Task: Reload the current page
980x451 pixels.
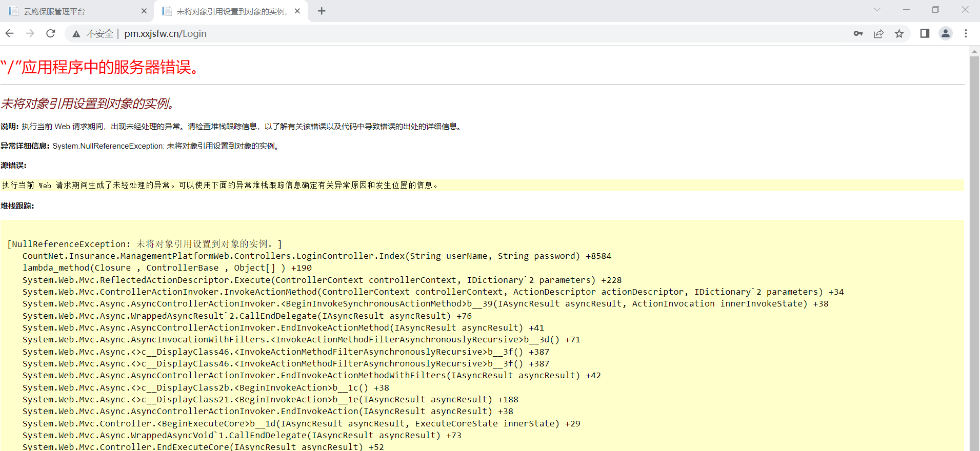Action: click(x=51, y=33)
